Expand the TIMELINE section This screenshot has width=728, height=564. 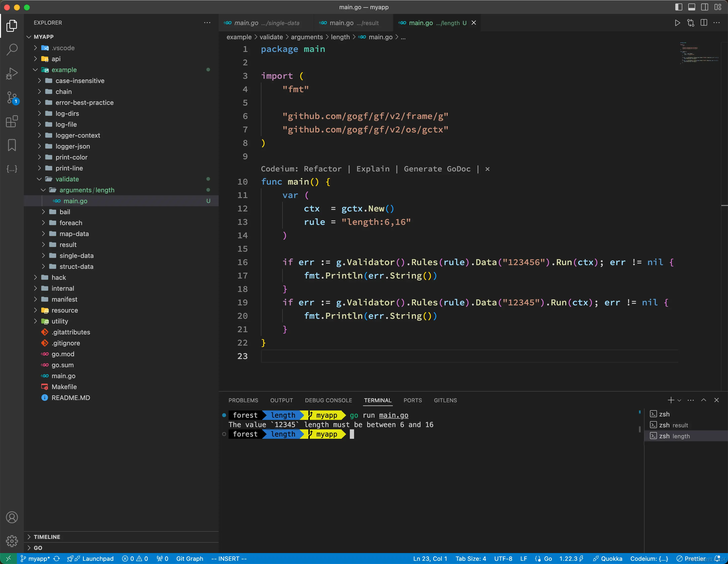tap(121, 537)
